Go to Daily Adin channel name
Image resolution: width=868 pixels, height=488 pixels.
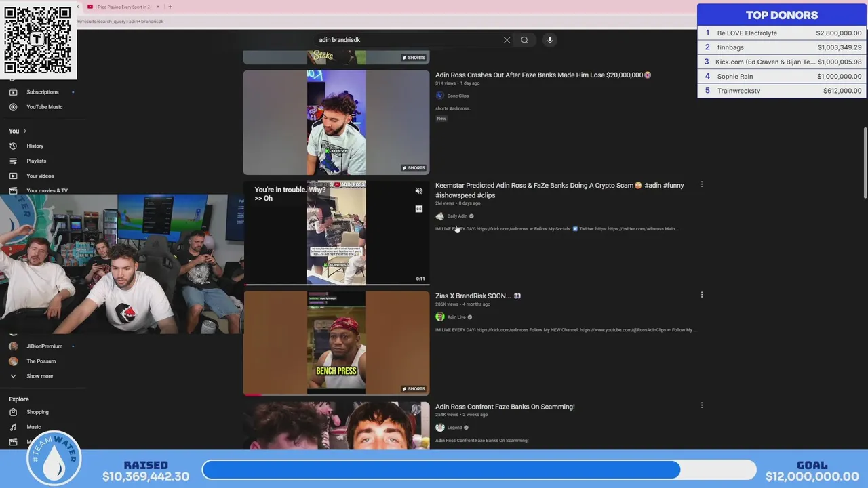[457, 216]
